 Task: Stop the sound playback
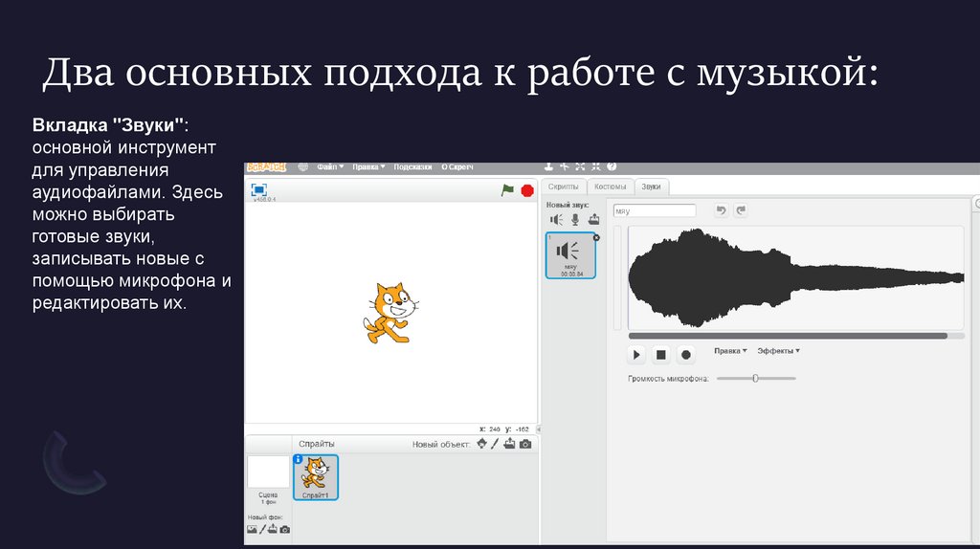pos(660,355)
